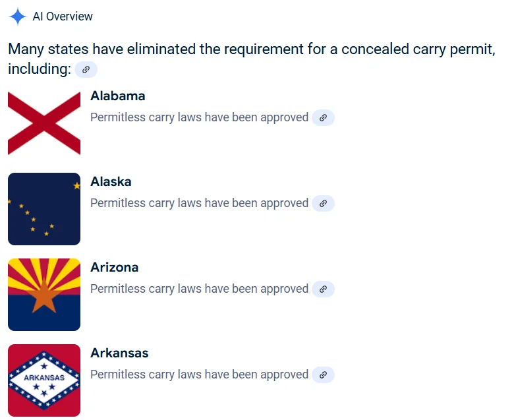
Task: Click Alaska's permitless carry description text
Action: pyautogui.click(x=199, y=203)
